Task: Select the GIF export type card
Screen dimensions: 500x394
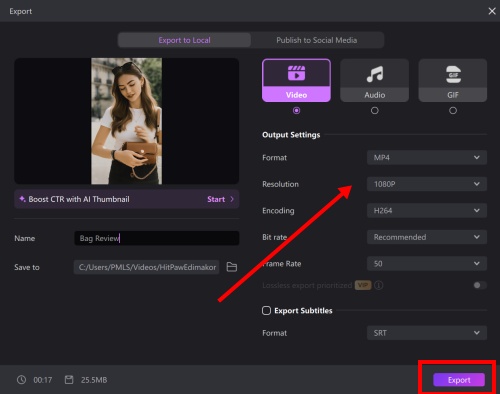Action: pyautogui.click(x=453, y=80)
